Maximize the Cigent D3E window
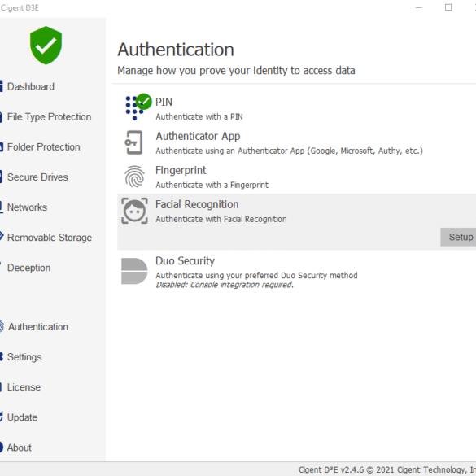This screenshot has width=476, height=476. pyautogui.click(x=448, y=7)
